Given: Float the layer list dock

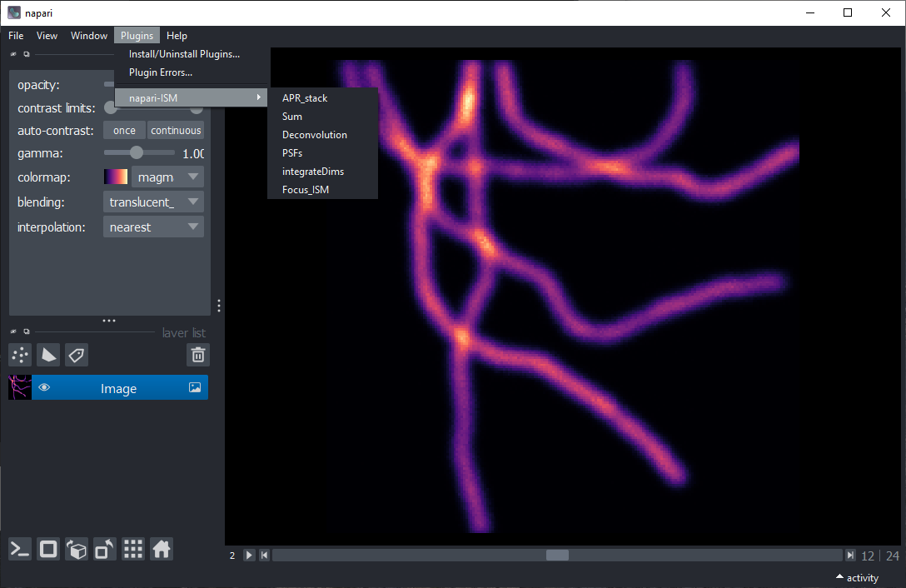Looking at the screenshot, I should [27, 331].
